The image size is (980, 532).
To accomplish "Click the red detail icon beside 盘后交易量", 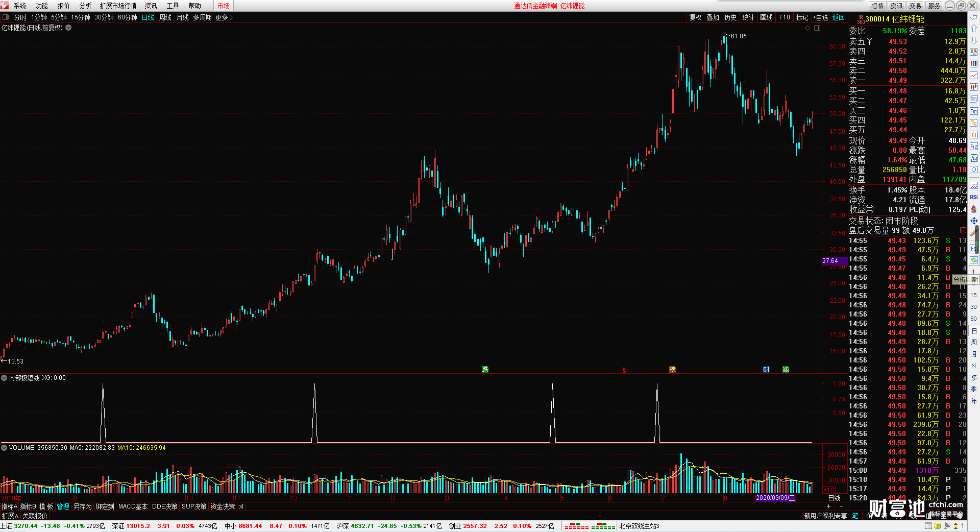I will (963, 230).
